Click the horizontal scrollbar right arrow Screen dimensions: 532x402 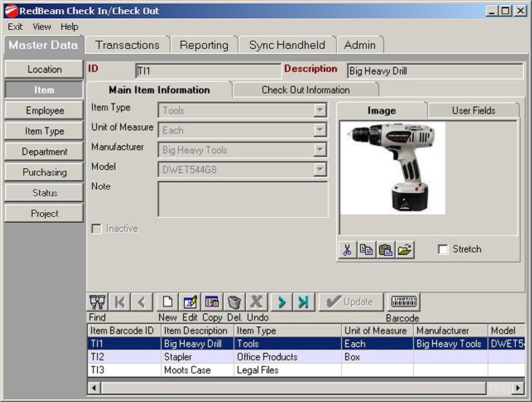coord(518,388)
